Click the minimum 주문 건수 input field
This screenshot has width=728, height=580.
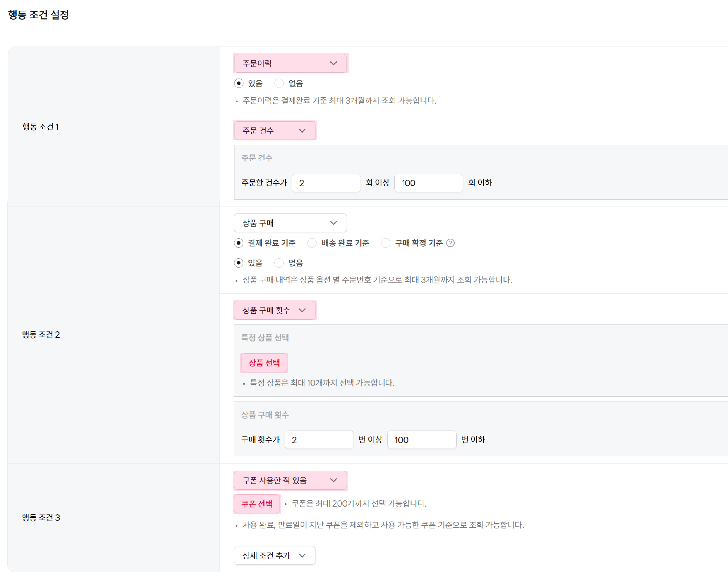[x=325, y=183]
